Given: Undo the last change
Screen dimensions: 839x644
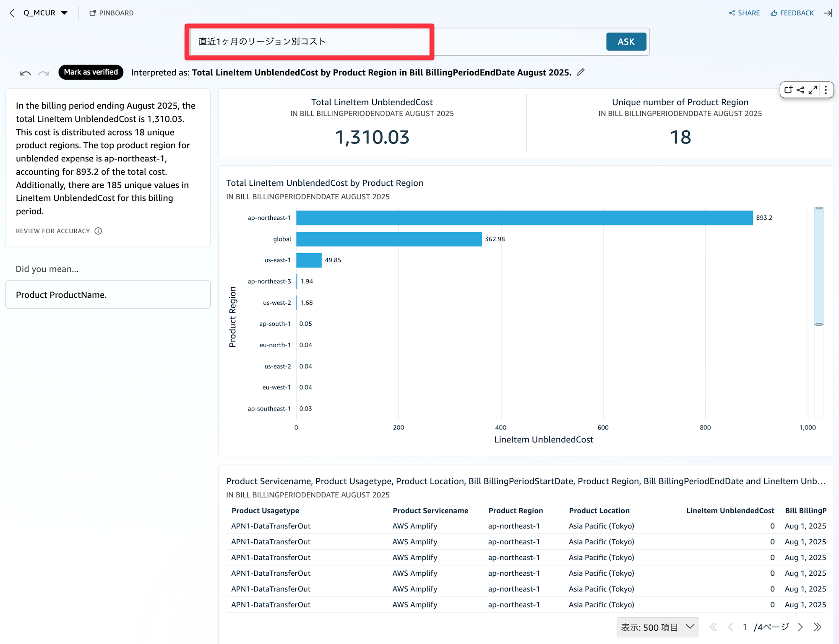Looking at the screenshot, I should (x=25, y=73).
